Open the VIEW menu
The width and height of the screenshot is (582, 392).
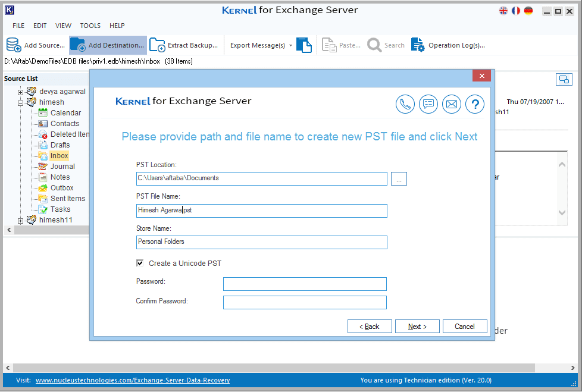tap(63, 26)
